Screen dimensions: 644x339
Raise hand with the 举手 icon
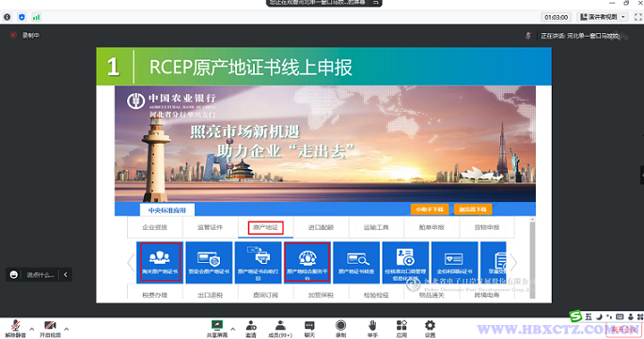pos(372,329)
